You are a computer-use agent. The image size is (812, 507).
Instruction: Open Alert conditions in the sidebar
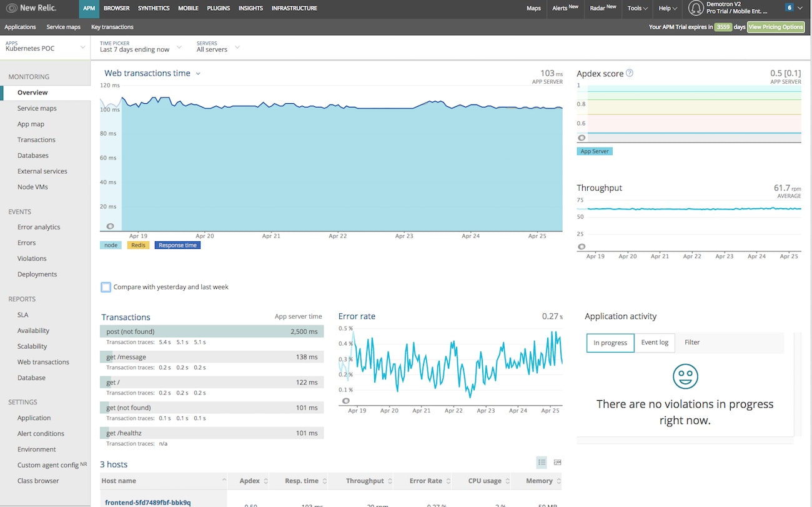point(41,433)
